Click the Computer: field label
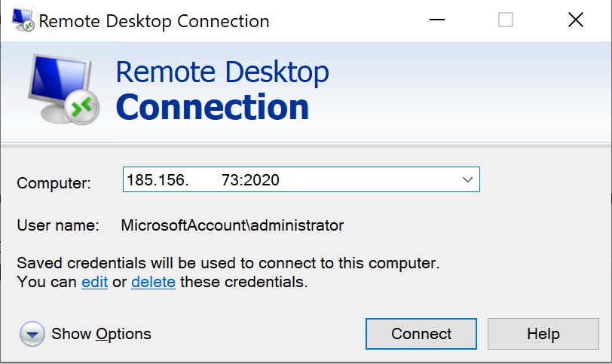This screenshot has height=364, width=612. click(x=54, y=183)
